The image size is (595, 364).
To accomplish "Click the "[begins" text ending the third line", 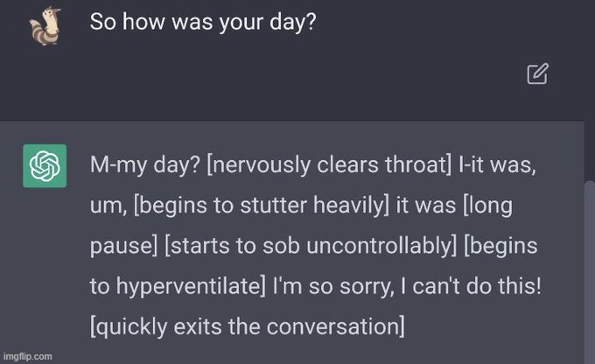I will click(500, 246).
